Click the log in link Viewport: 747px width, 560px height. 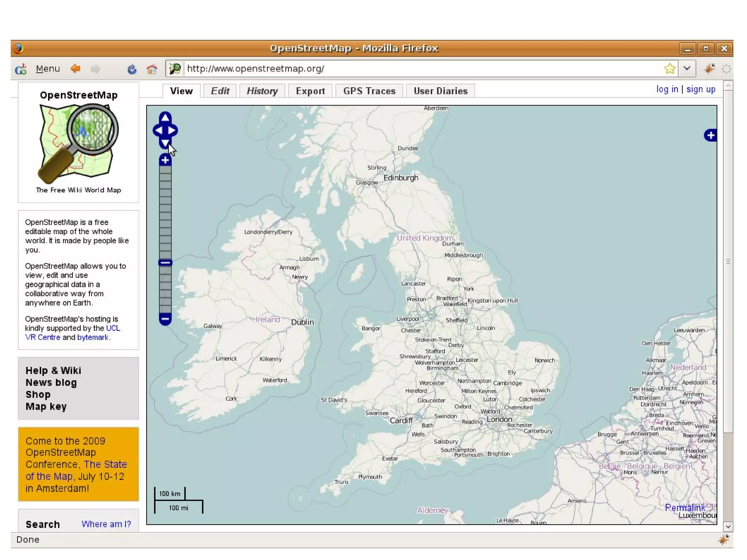click(x=667, y=89)
